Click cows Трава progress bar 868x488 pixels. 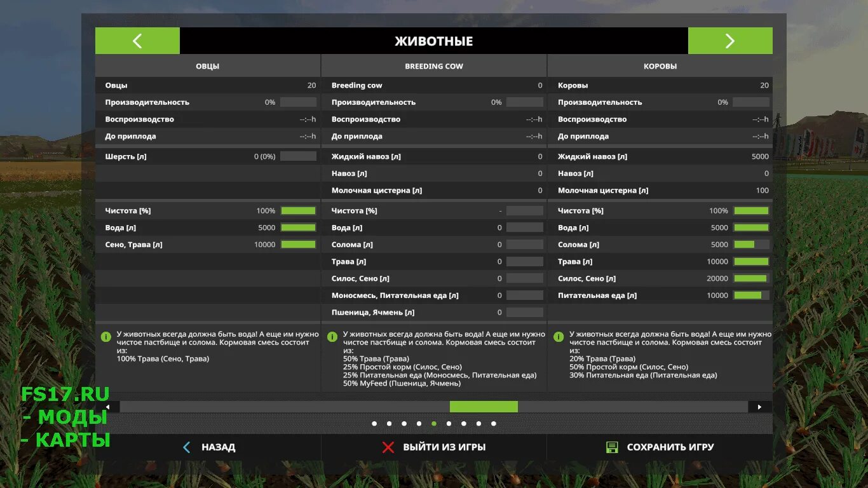pyautogui.click(x=751, y=261)
